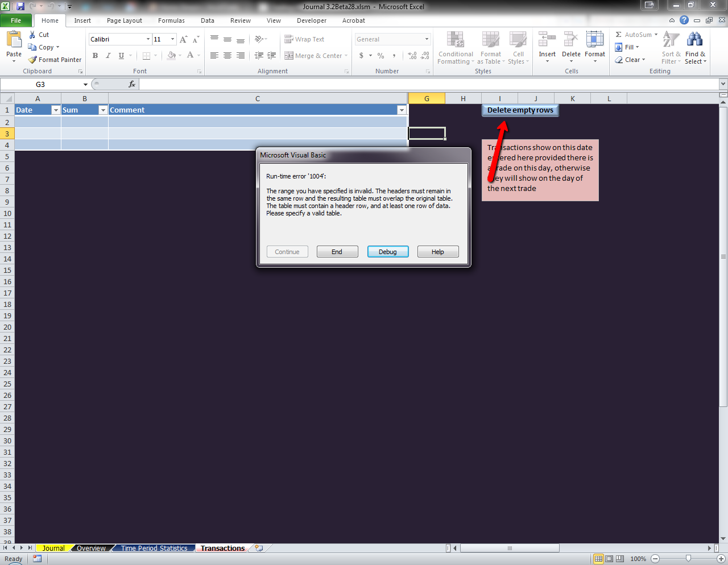Screen dimensions: 728x565
Task: Toggle Align Text Left
Action: coord(214,56)
